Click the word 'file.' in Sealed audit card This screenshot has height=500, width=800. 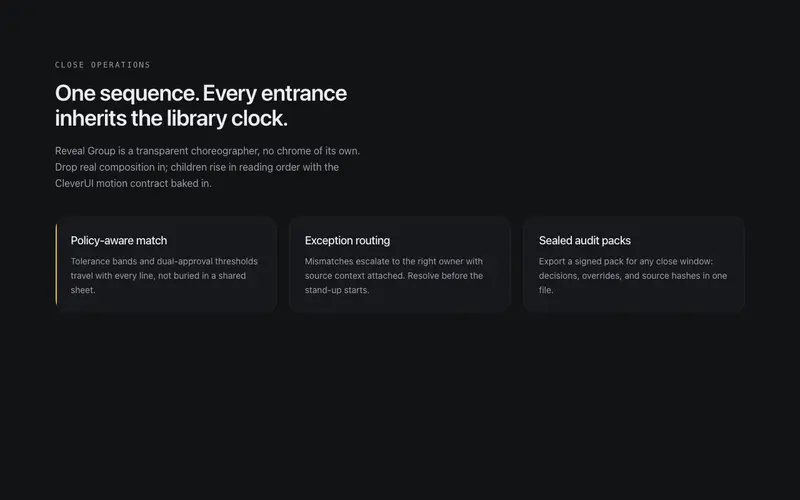click(x=546, y=290)
